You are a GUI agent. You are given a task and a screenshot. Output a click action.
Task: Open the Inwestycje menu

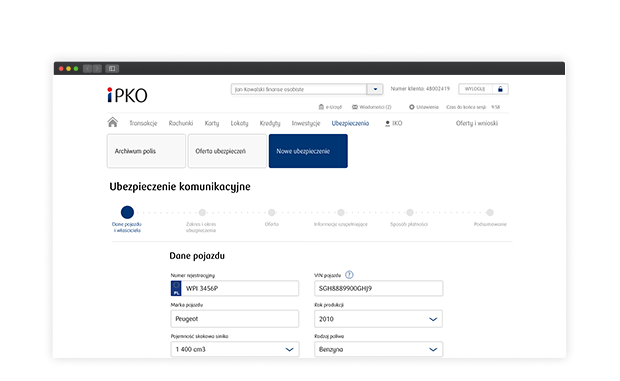pyautogui.click(x=306, y=123)
